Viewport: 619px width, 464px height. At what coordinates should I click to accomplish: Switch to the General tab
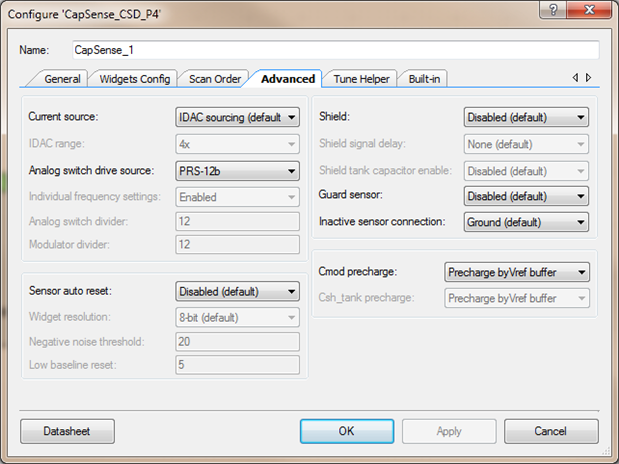click(62, 79)
